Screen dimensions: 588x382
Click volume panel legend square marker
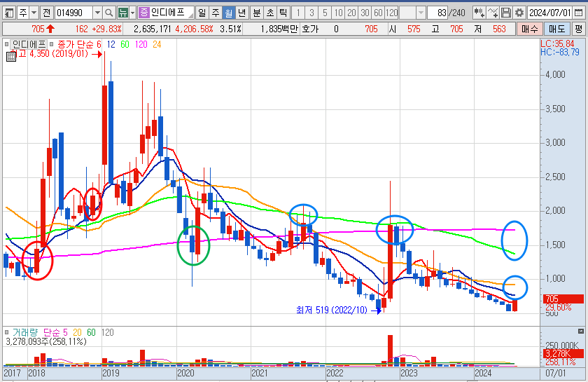[x=6, y=332]
